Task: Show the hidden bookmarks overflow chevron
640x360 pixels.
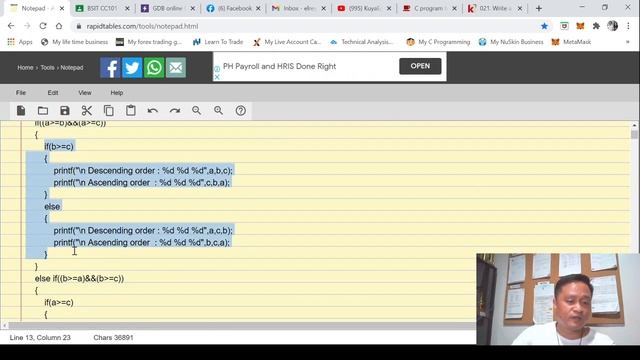Action: click(628, 42)
